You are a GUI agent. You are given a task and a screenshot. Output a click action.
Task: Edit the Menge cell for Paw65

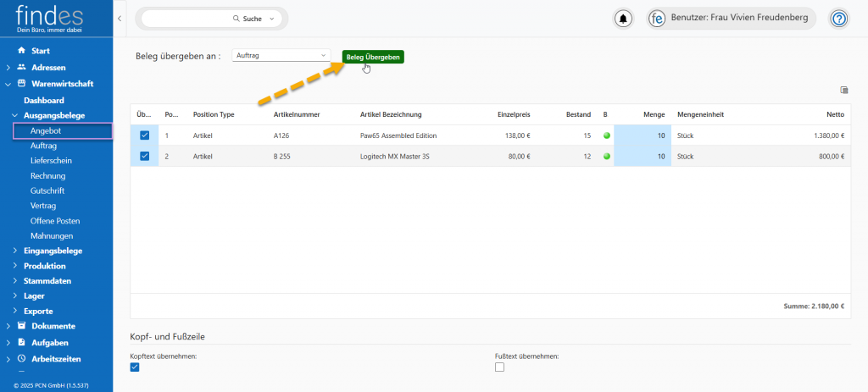click(642, 135)
